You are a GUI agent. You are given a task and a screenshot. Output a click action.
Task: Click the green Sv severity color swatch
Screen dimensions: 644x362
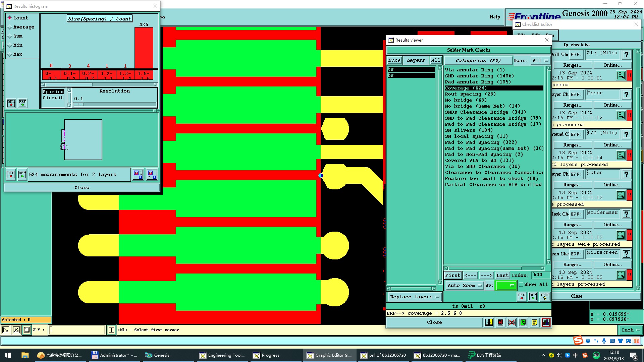tap(506, 286)
